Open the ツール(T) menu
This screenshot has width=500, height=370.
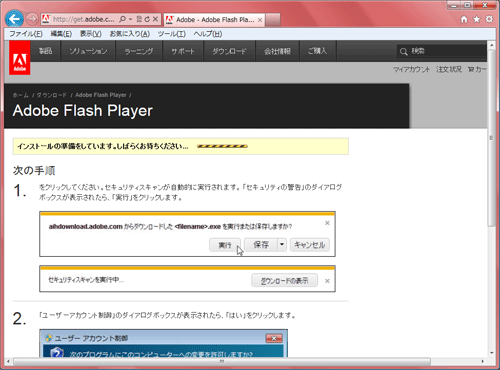pyautogui.click(x=172, y=34)
